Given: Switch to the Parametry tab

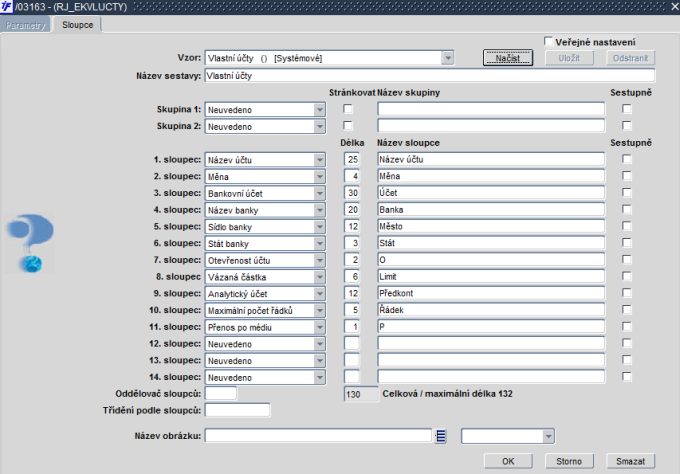Looking at the screenshot, I should [26, 25].
